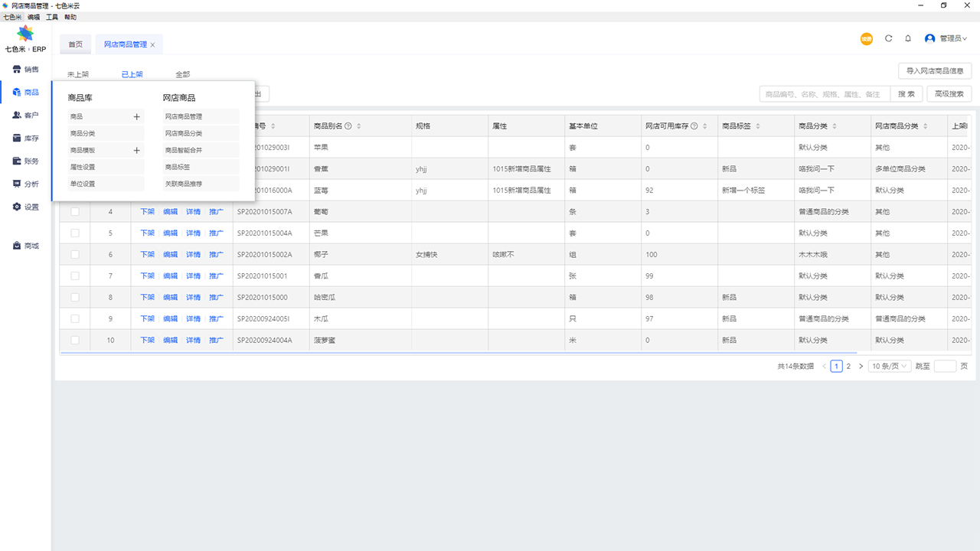
Task: Click page 2 in the pagination
Action: click(x=848, y=366)
